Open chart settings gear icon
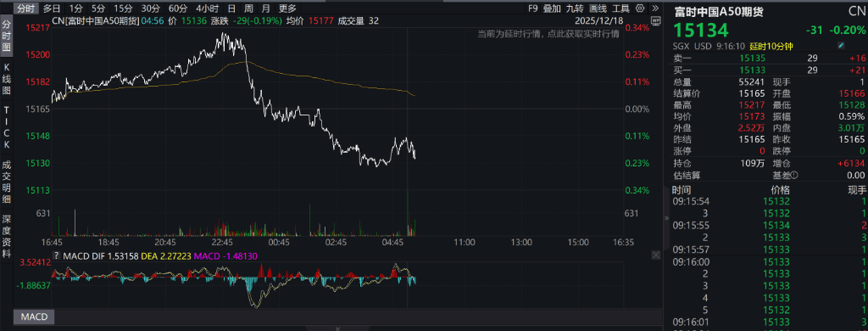 tap(641, 8)
